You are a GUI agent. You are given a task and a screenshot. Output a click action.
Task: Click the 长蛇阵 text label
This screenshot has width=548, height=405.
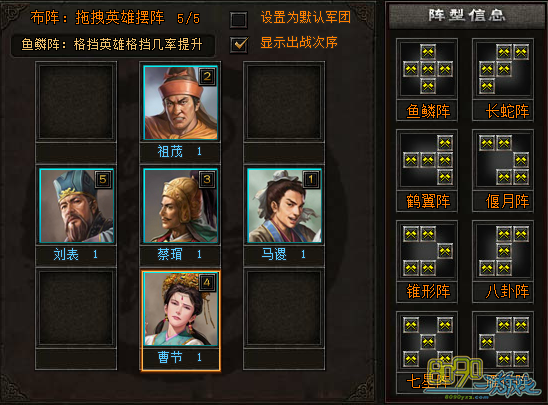[x=507, y=111]
